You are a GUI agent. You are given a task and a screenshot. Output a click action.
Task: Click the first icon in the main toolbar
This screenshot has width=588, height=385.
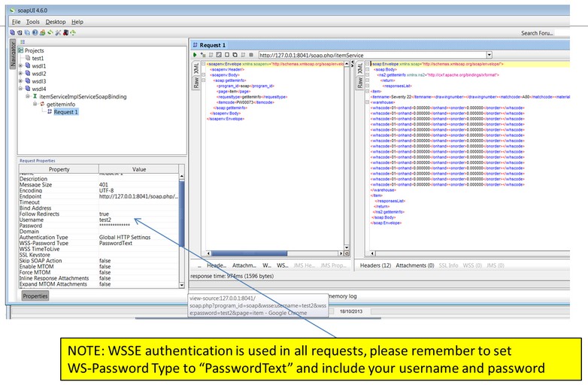click(13, 33)
